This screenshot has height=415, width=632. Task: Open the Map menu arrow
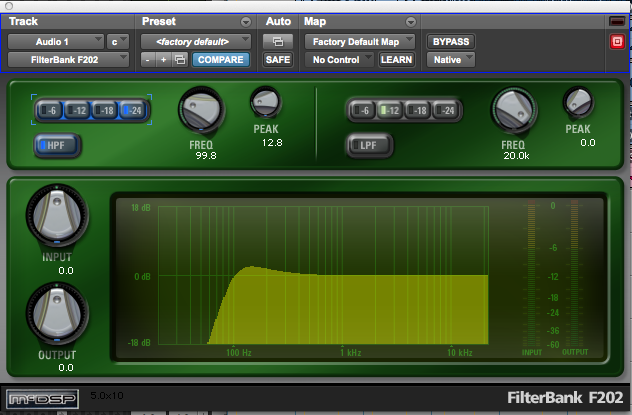tap(410, 22)
